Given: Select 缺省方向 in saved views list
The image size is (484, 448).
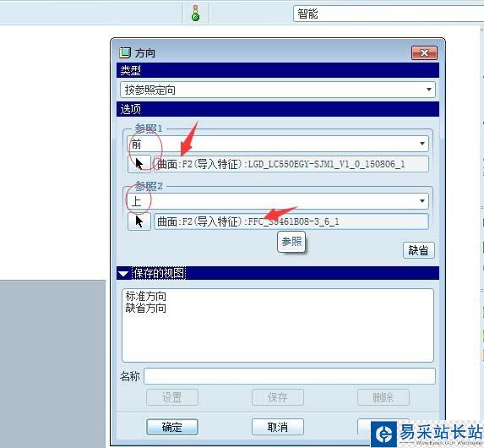Looking at the screenshot, I should (x=145, y=308).
